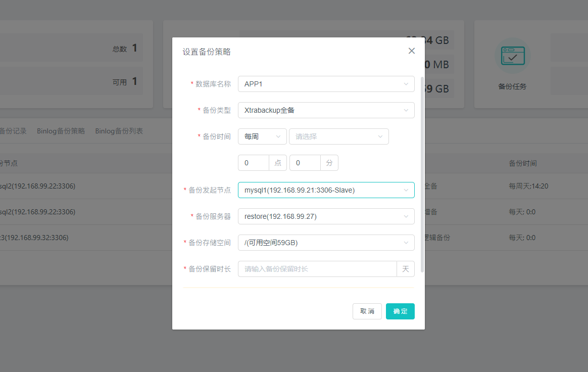Screen dimensions: 588x372
Task: Click the arrow icon in 备份类型 field
Action: pyautogui.click(x=406, y=110)
